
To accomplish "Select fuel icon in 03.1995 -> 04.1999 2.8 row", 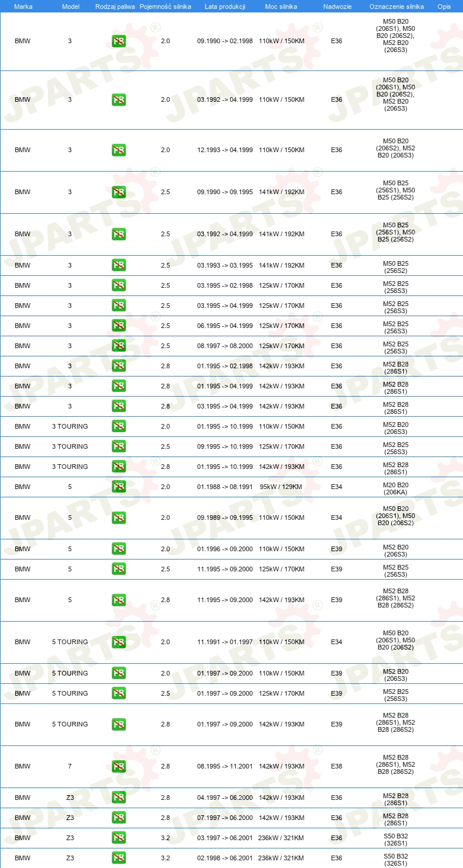I will [118, 406].
